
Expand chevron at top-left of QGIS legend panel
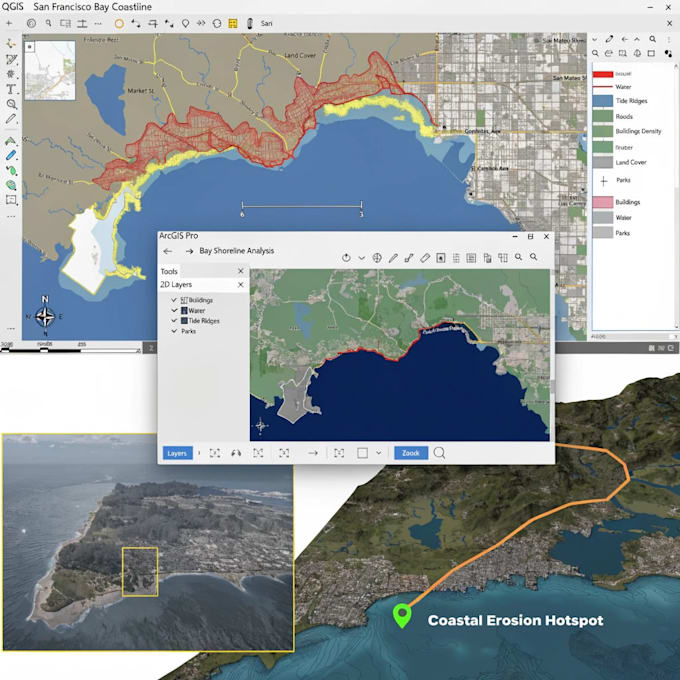595,39
